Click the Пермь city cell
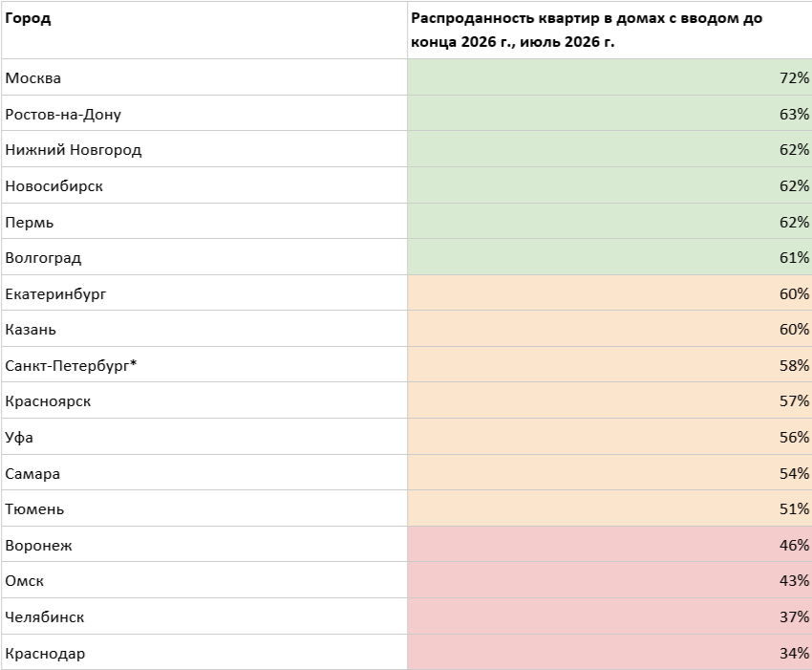 click(x=204, y=221)
